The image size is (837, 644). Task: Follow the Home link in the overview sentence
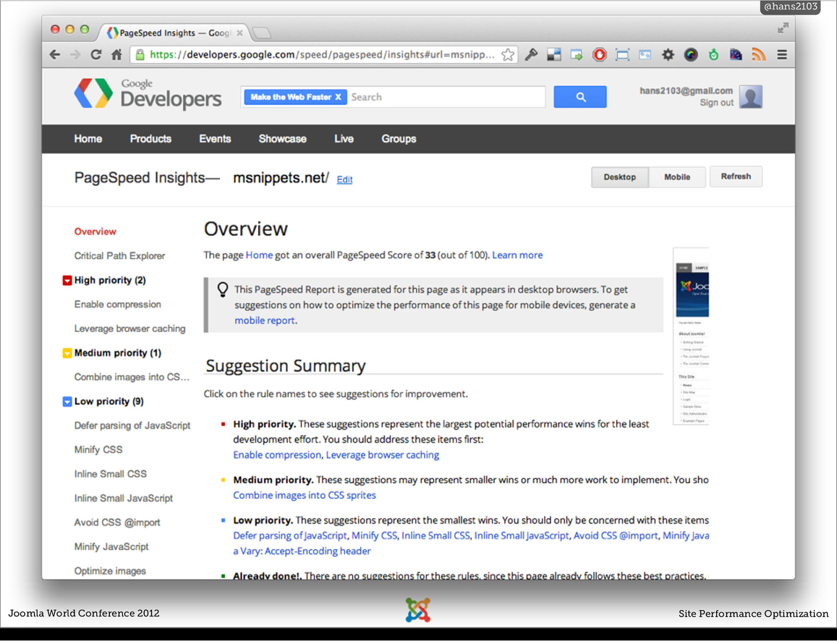pos(259,255)
